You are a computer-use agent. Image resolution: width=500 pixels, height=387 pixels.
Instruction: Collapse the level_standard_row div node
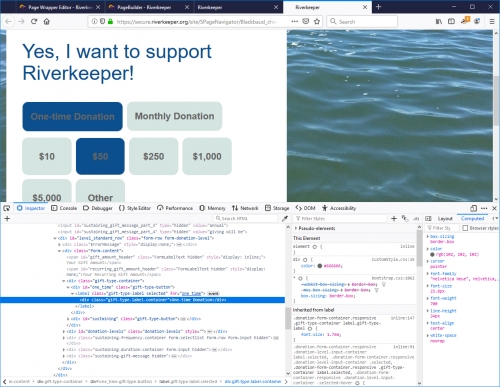click(55, 238)
